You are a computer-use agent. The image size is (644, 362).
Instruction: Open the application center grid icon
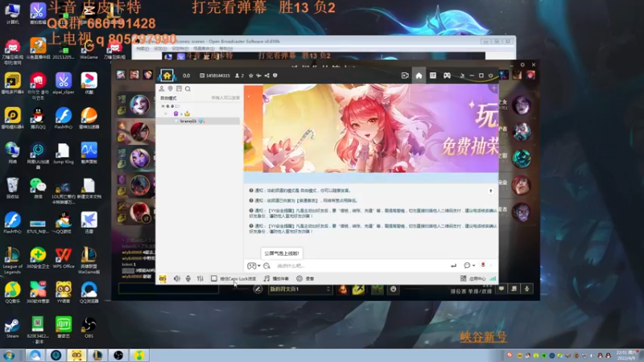[x=464, y=278]
